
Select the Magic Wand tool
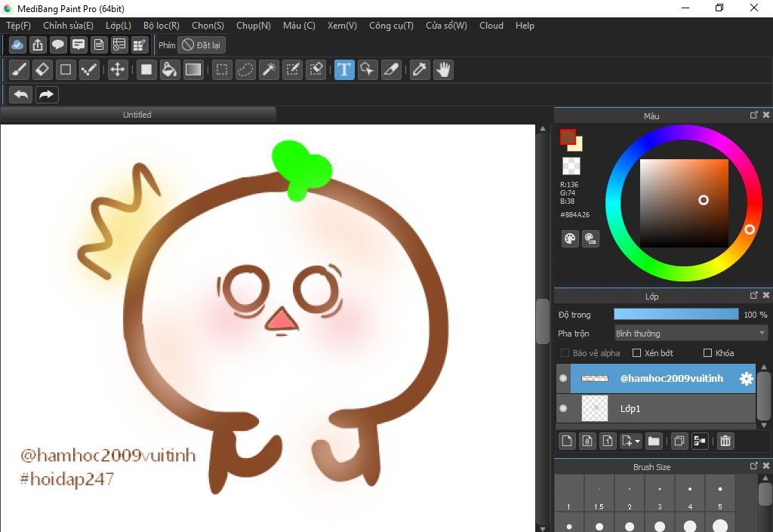(269, 70)
